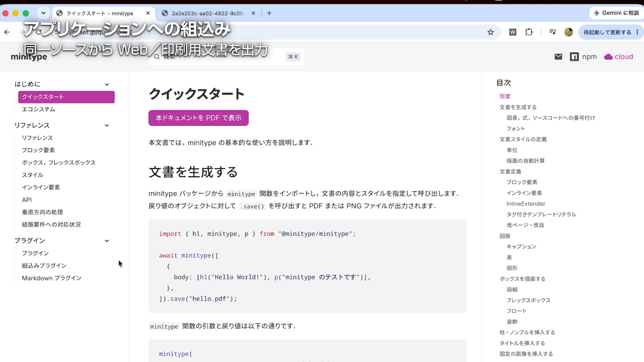
Task: Open the media controls icon in toolbar
Action: (553, 32)
